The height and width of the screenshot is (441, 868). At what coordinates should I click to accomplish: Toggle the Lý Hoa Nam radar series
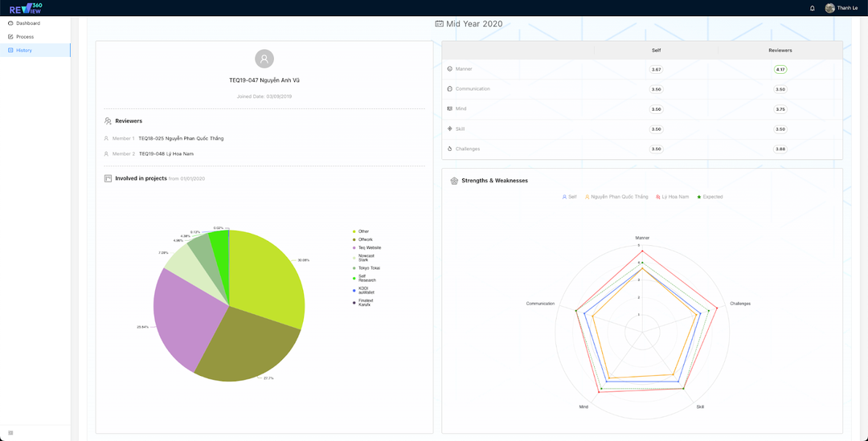(673, 197)
